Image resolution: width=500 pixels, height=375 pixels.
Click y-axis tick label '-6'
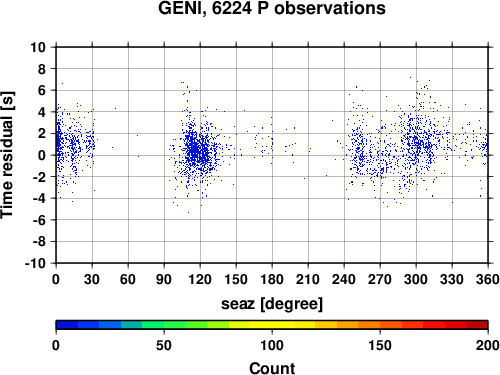pos(39,220)
